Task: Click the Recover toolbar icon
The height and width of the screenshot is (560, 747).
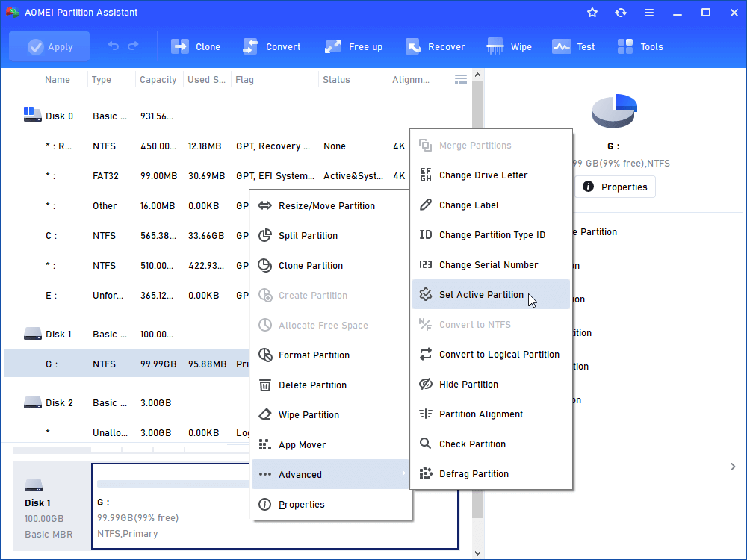Action: (436, 46)
